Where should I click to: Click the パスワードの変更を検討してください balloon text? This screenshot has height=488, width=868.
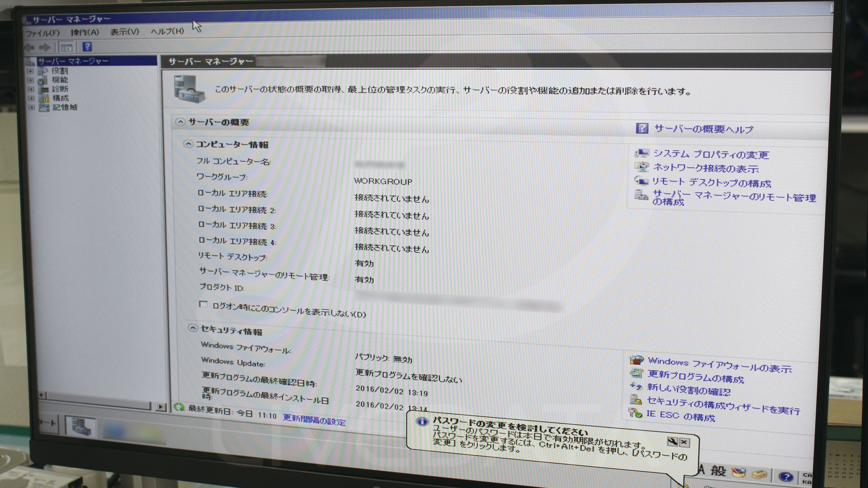tap(510, 426)
